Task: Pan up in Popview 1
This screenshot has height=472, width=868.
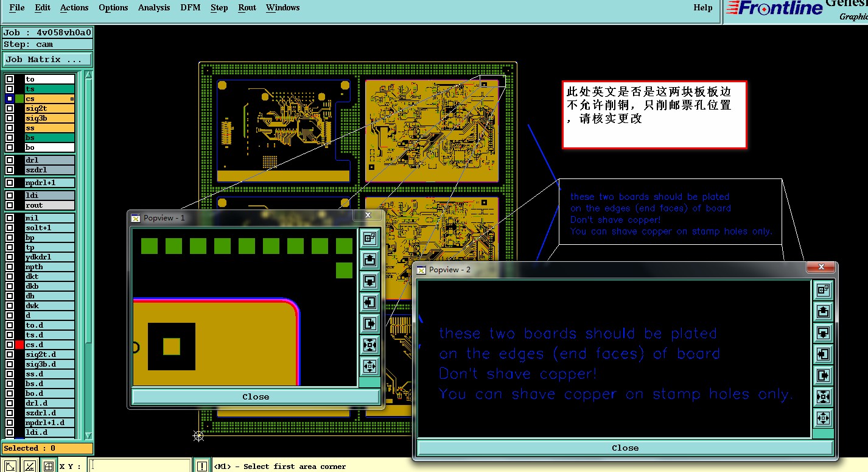Action: pos(369,259)
